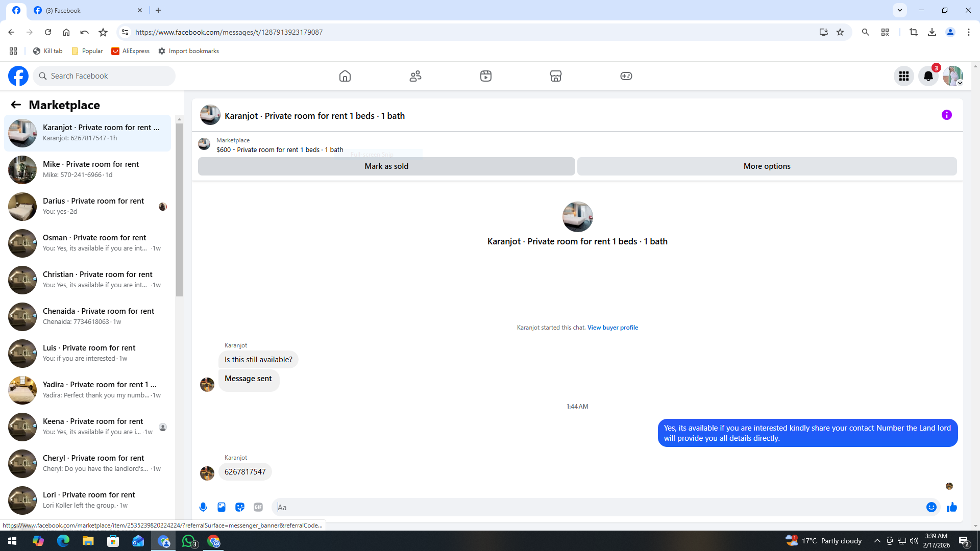The width and height of the screenshot is (980, 551).
Task: Click More options button
Action: click(767, 166)
